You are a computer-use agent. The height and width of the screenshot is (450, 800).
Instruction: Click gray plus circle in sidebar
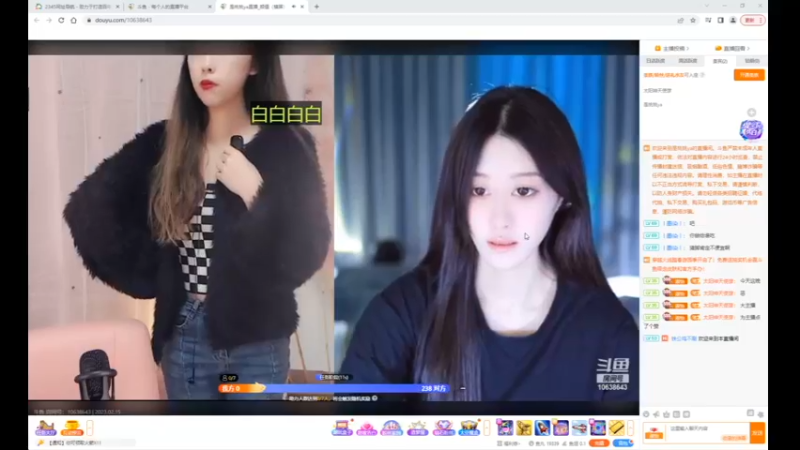coord(752,112)
